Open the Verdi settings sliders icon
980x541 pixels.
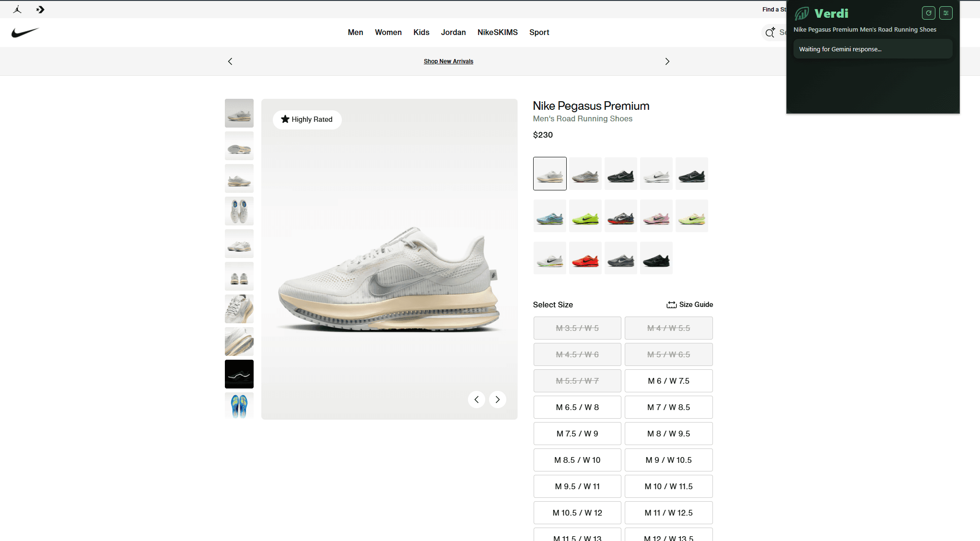click(946, 13)
